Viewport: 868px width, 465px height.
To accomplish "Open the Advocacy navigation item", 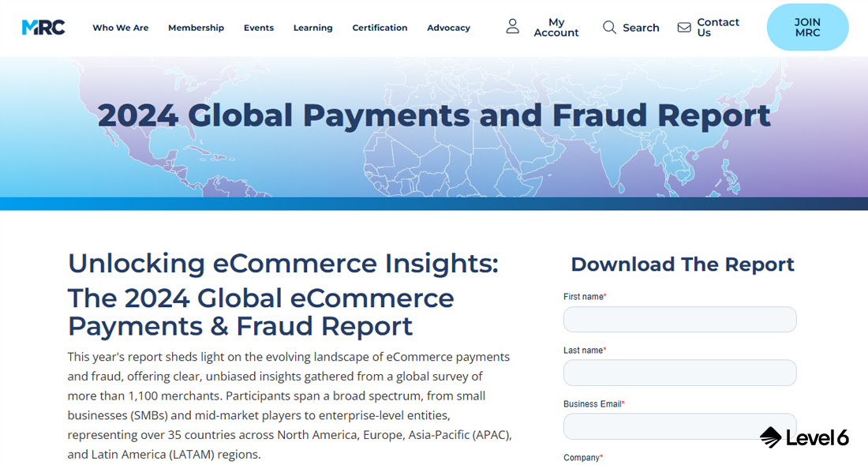I will pos(448,28).
